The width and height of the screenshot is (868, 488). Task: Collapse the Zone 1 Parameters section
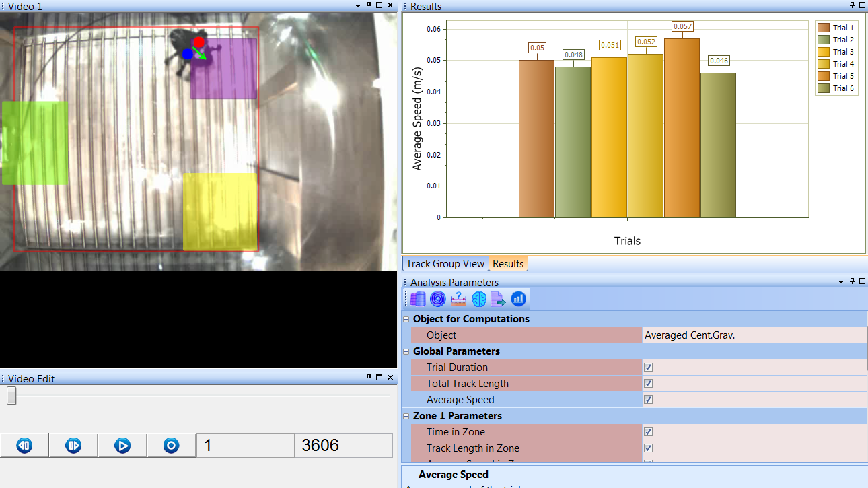[x=406, y=416]
